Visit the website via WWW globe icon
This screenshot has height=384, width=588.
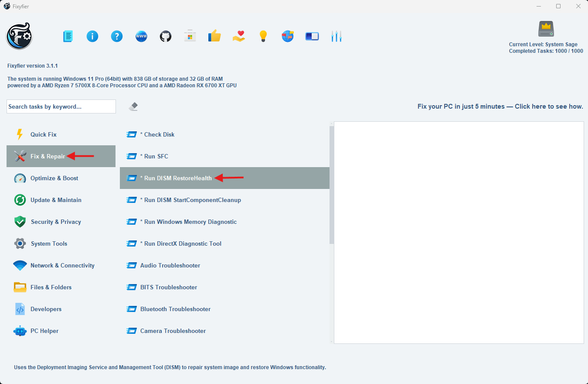141,36
